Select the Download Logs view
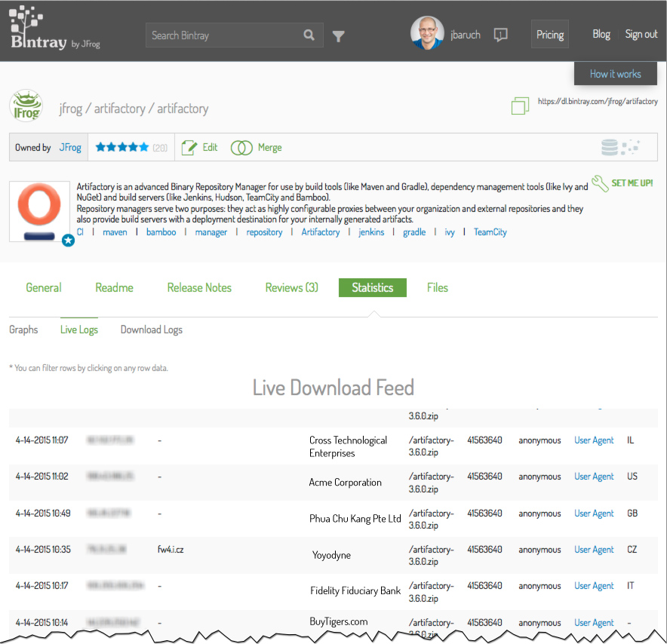Image resolution: width=667 pixels, height=644 pixels. (x=151, y=330)
